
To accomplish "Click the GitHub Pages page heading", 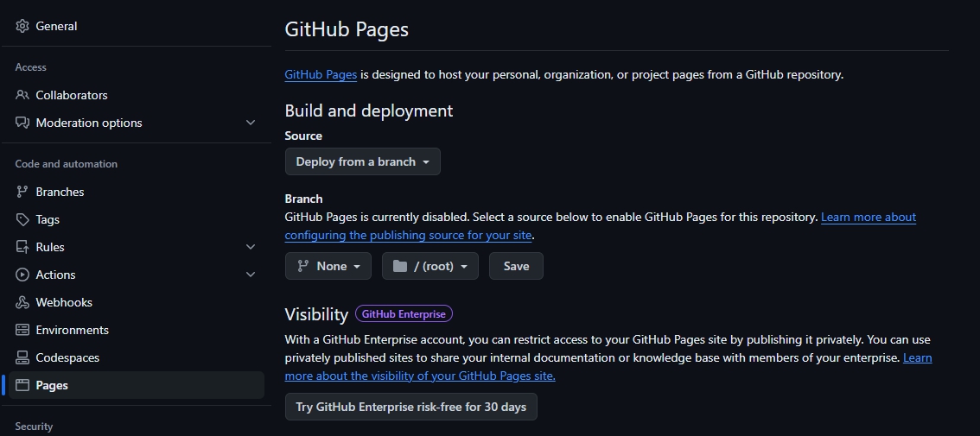I will 347,29.
